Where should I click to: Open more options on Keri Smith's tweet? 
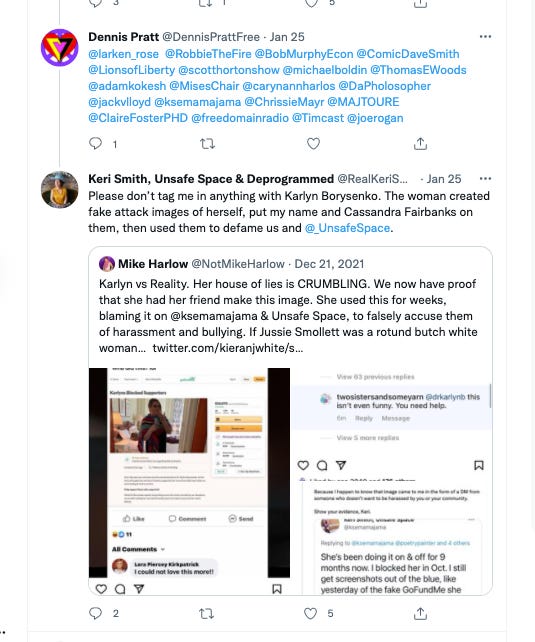pyautogui.click(x=485, y=179)
